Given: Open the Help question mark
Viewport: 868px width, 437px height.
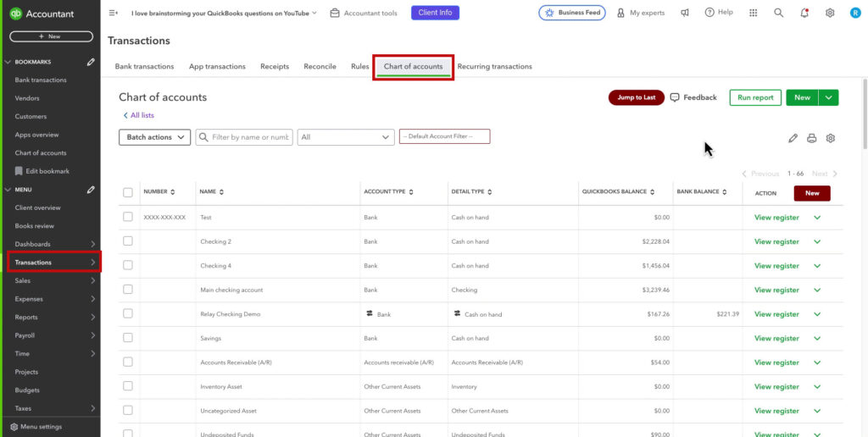Looking at the screenshot, I should point(709,12).
